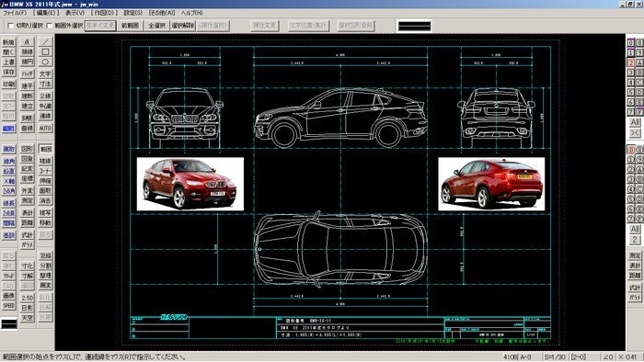The width and height of the screenshot is (644, 362).
Task: Activate the 2線 double-line tool
Action: 45,96
